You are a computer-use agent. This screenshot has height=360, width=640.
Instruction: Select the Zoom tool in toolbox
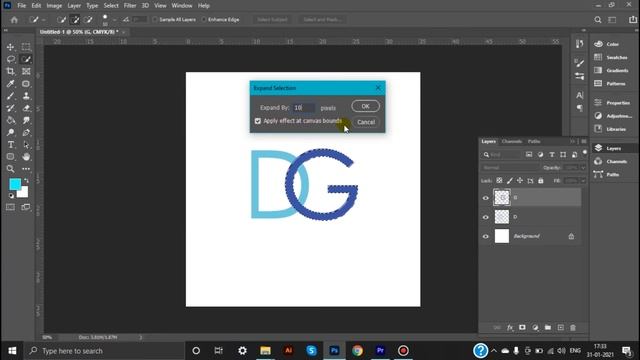(x=11, y=169)
